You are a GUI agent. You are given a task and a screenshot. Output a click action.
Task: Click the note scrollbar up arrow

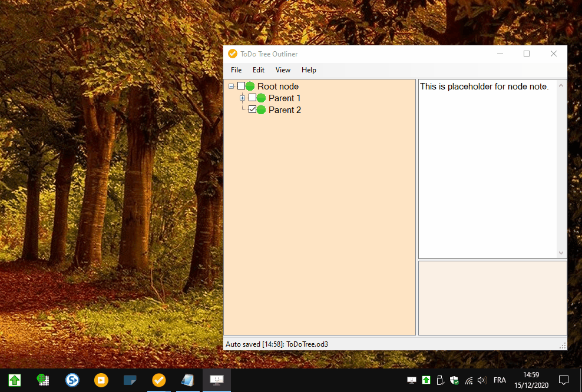tap(561, 86)
